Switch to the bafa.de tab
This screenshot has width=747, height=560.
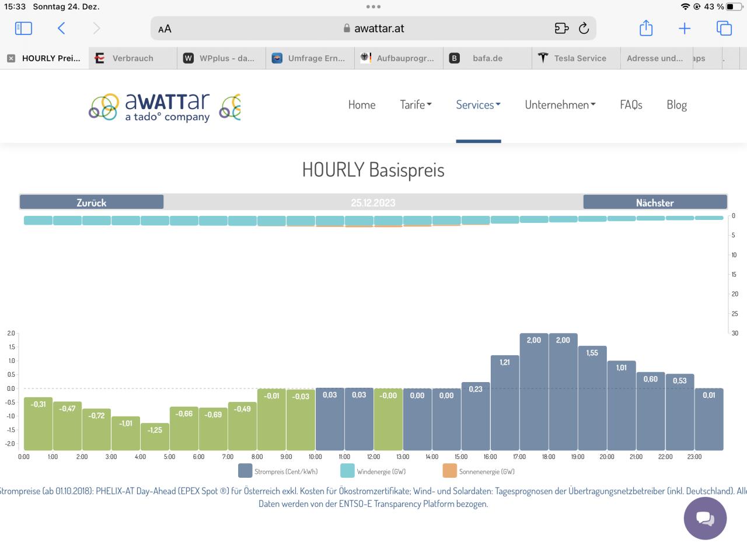pyautogui.click(x=488, y=58)
